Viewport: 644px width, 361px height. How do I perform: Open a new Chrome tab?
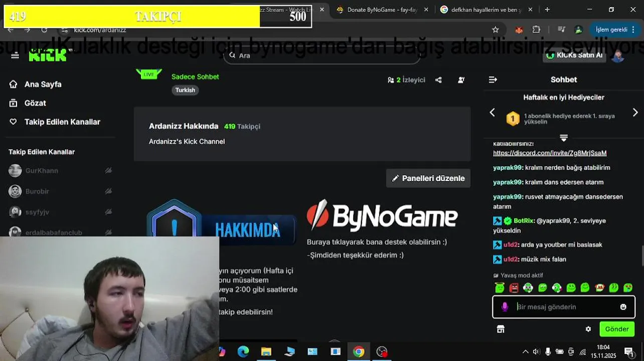pos(547,10)
